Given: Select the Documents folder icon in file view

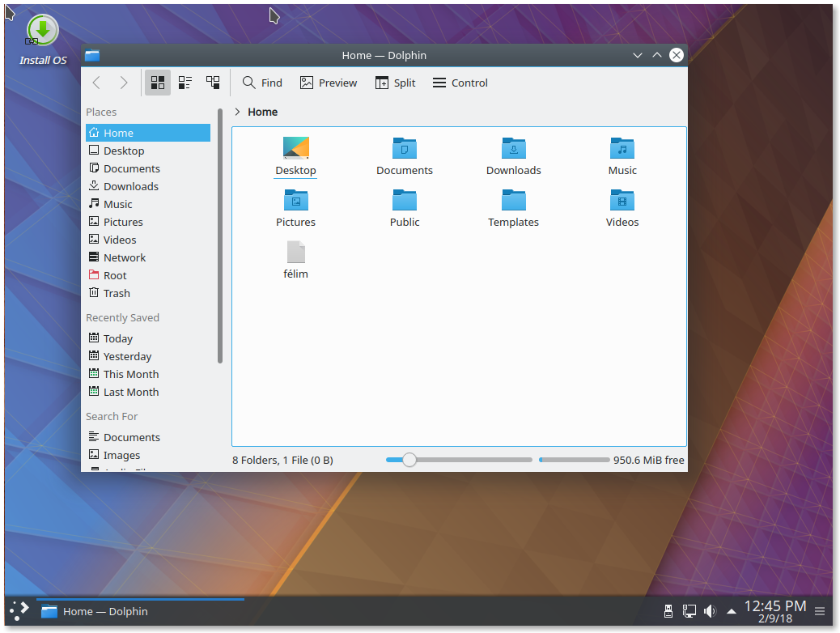Looking at the screenshot, I should coord(405,148).
